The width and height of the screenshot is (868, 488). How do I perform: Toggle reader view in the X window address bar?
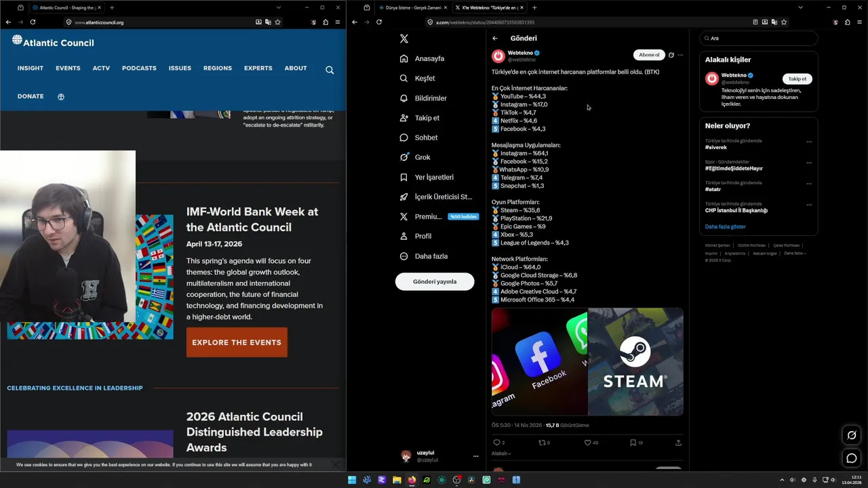(x=755, y=22)
